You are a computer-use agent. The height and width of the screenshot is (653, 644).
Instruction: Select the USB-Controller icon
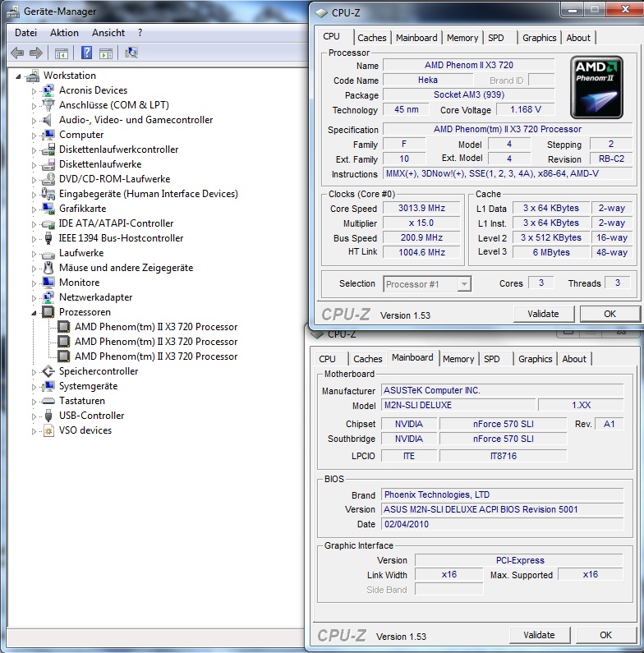coord(48,416)
